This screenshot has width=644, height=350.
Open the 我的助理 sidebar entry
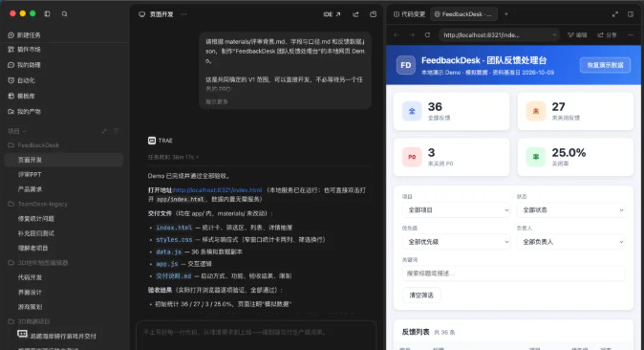click(x=24, y=65)
